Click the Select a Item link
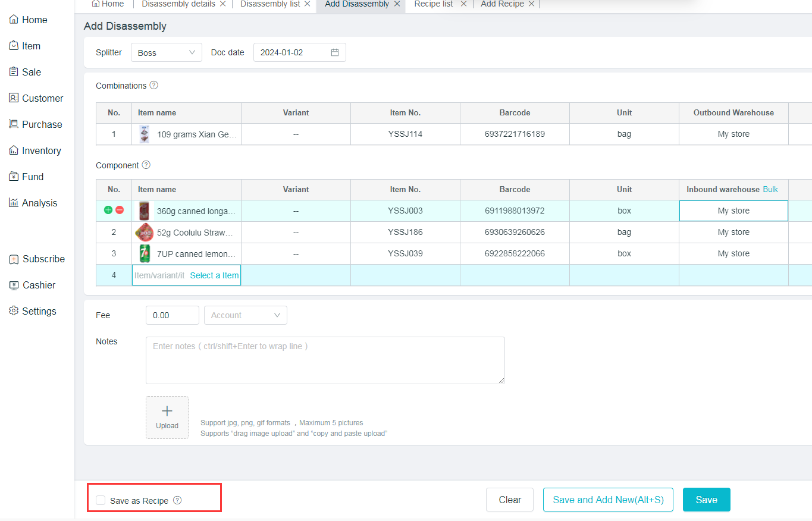 (214, 275)
